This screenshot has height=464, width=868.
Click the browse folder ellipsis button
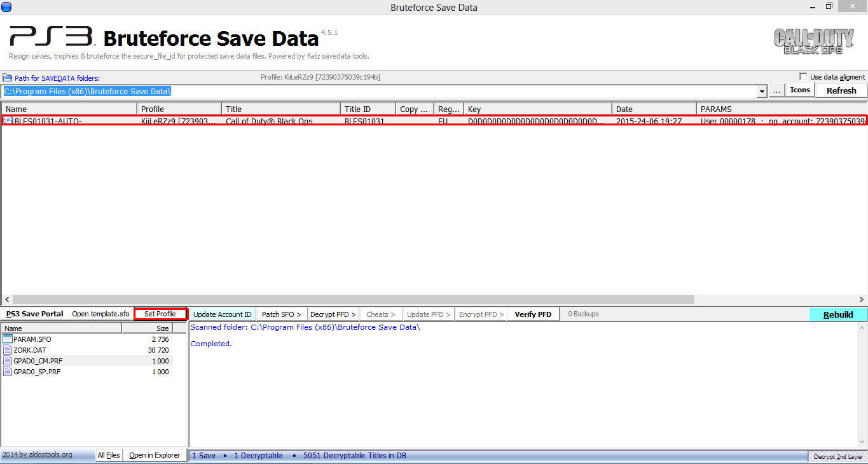click(776, 91)
